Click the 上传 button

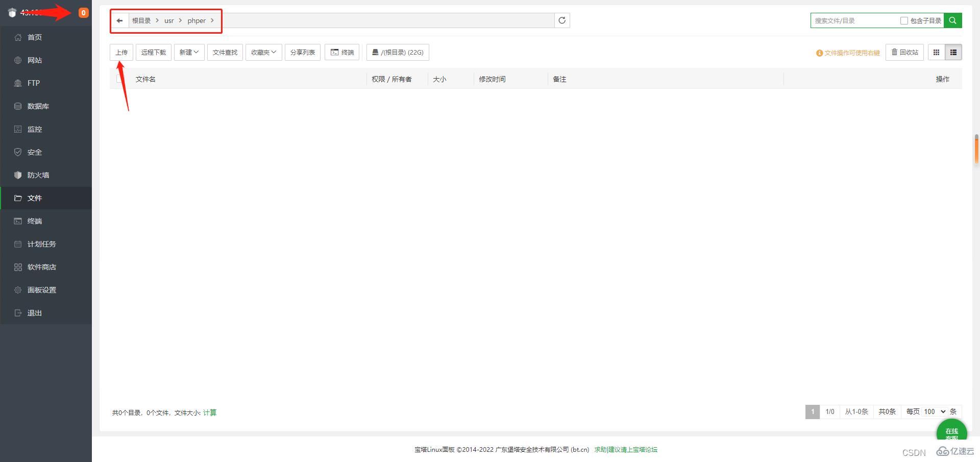(121, 52)
